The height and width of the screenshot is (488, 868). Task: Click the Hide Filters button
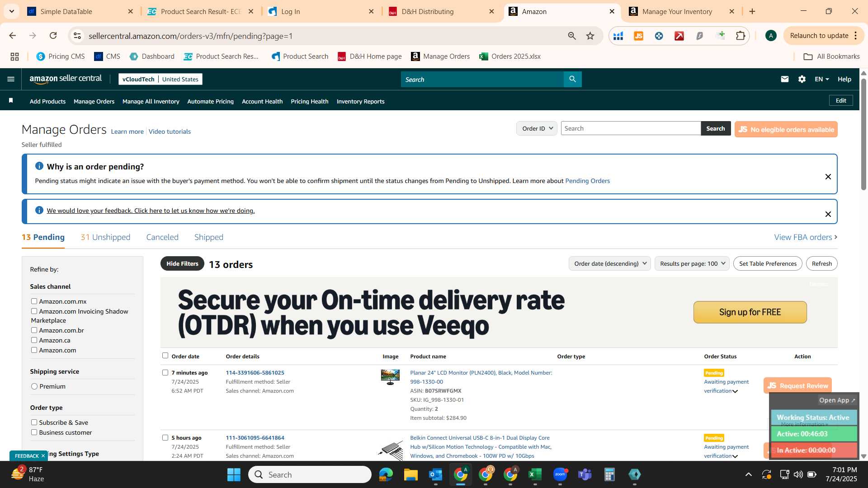tap(182, 263)
